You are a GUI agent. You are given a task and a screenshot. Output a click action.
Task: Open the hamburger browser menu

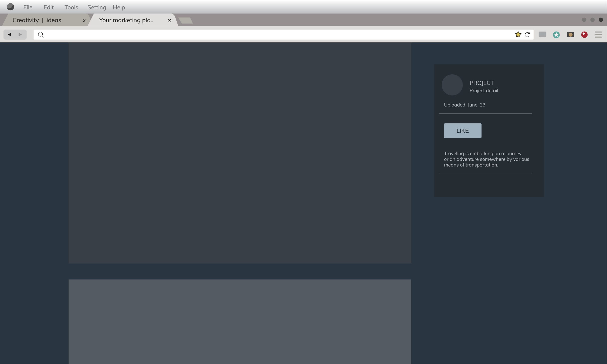[x=598, y=35]
